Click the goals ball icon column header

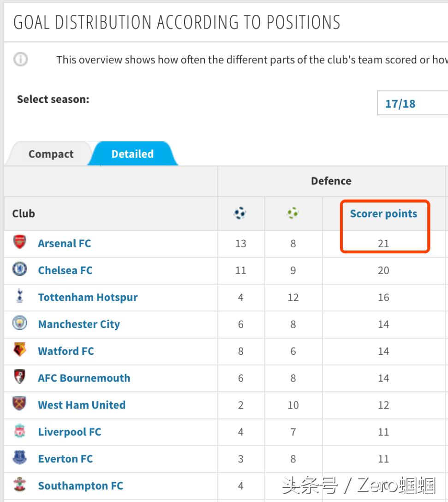click(240, 213)
